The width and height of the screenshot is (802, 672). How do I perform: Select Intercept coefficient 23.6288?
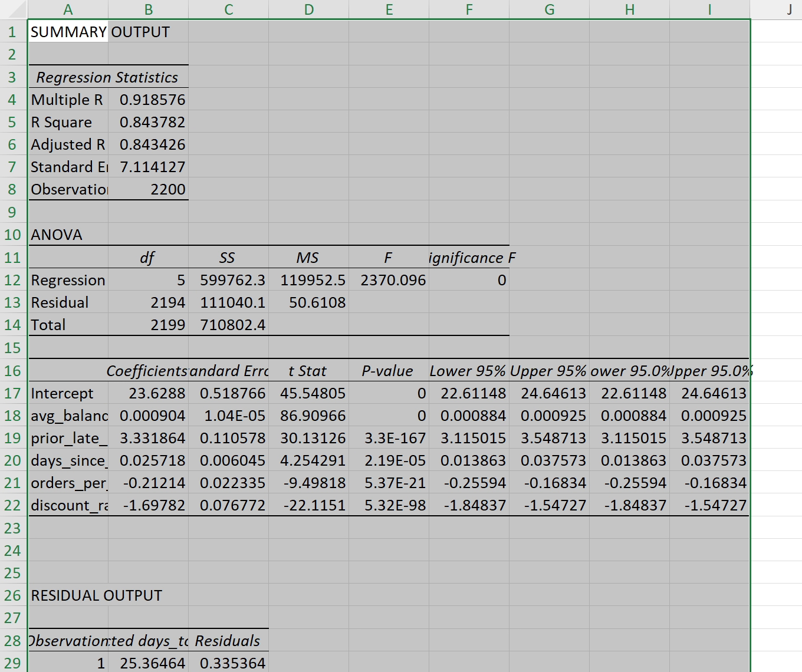point(148,393)
